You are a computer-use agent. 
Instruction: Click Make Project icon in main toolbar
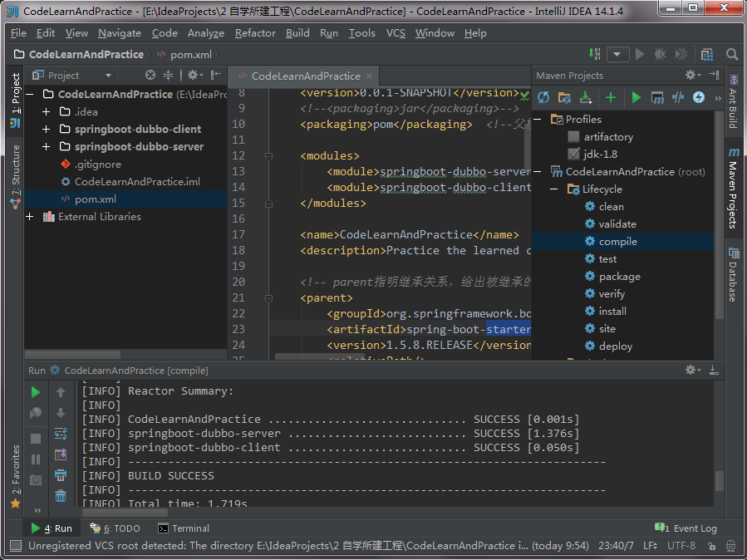click(595, 54)
